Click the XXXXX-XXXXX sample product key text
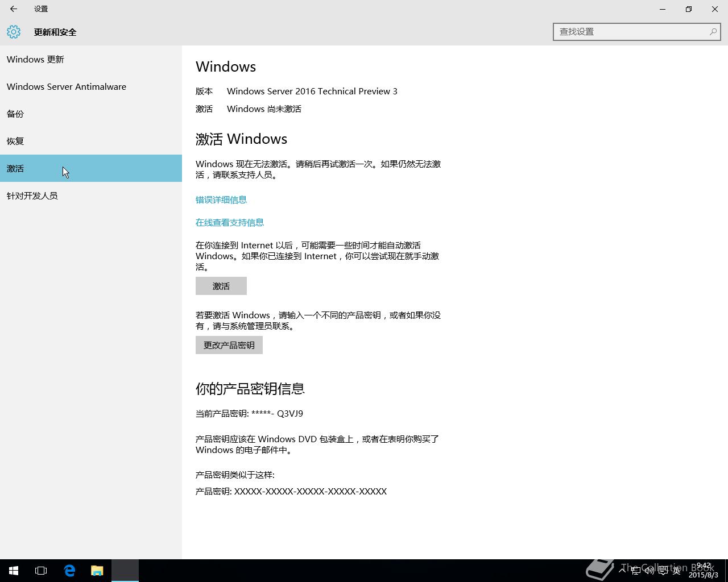Screen dimensions: 728x582 coord(311,491)
